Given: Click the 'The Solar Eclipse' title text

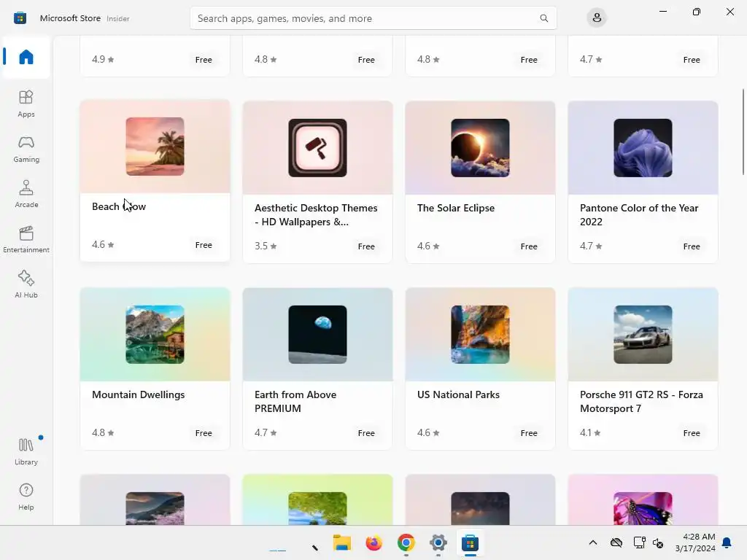Looking at the screenshot, I should tap(456, 208).
